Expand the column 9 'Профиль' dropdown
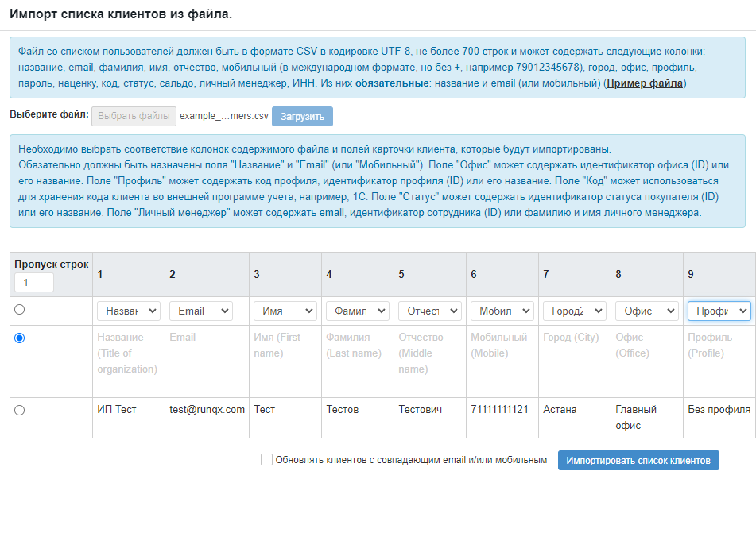The image size is (756, 533). tap(719, 311)
